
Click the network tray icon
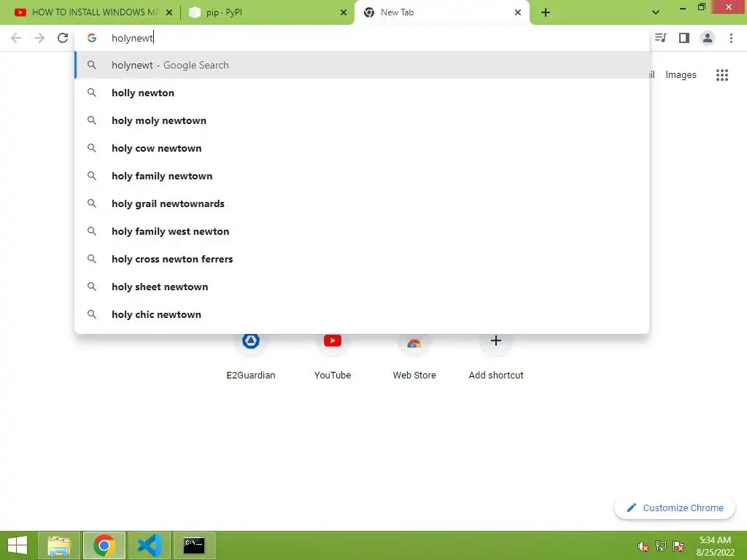pos(661,546)
